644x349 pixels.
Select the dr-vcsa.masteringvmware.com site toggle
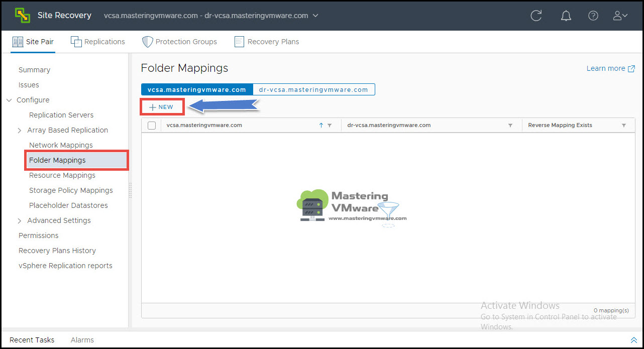314,90
